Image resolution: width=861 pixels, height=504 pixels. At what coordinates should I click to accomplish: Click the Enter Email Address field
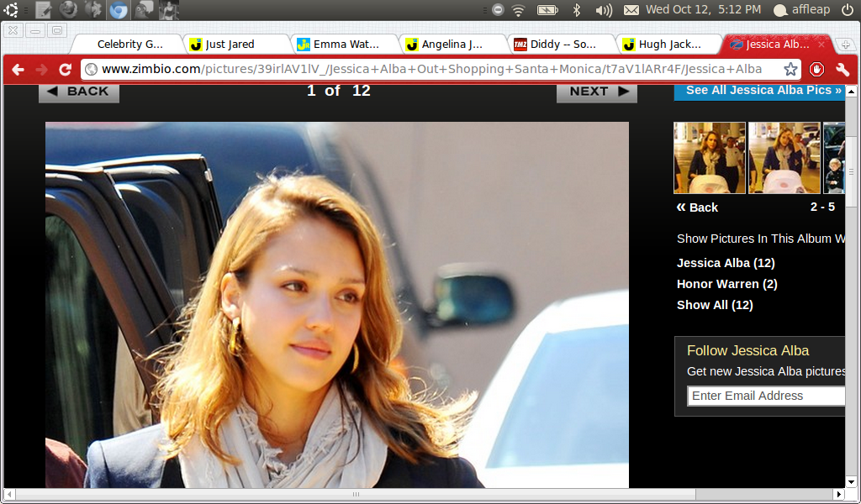(766, 396)
